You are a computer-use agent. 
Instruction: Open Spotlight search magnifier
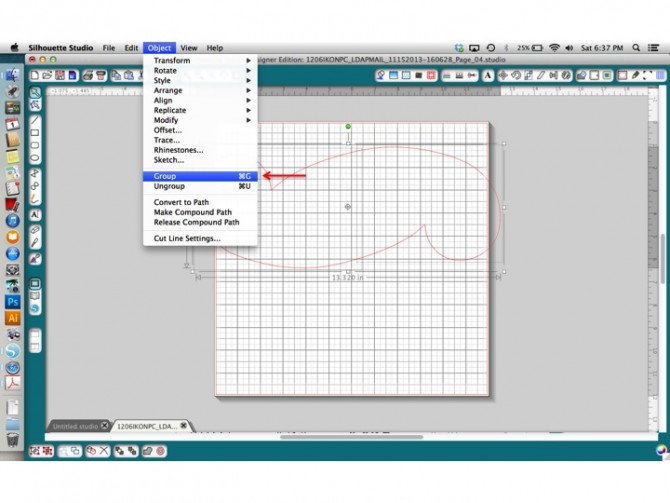[636, 48]
